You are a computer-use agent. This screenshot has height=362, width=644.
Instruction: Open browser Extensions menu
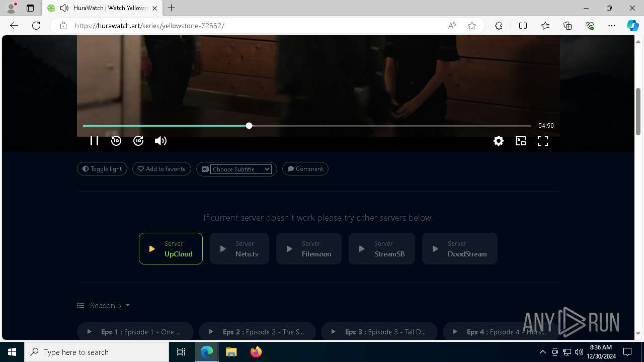click(x=499, y=26)
